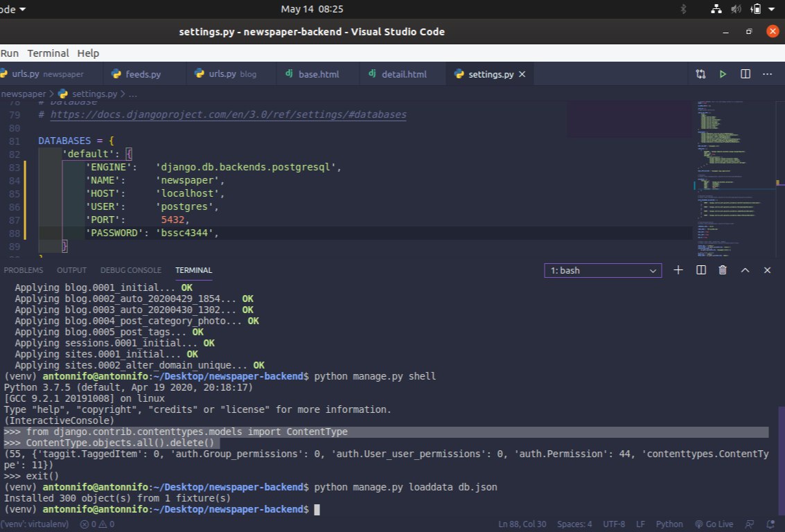
Task: Add a new terminal with plus icon
Action: click(678, 270)
